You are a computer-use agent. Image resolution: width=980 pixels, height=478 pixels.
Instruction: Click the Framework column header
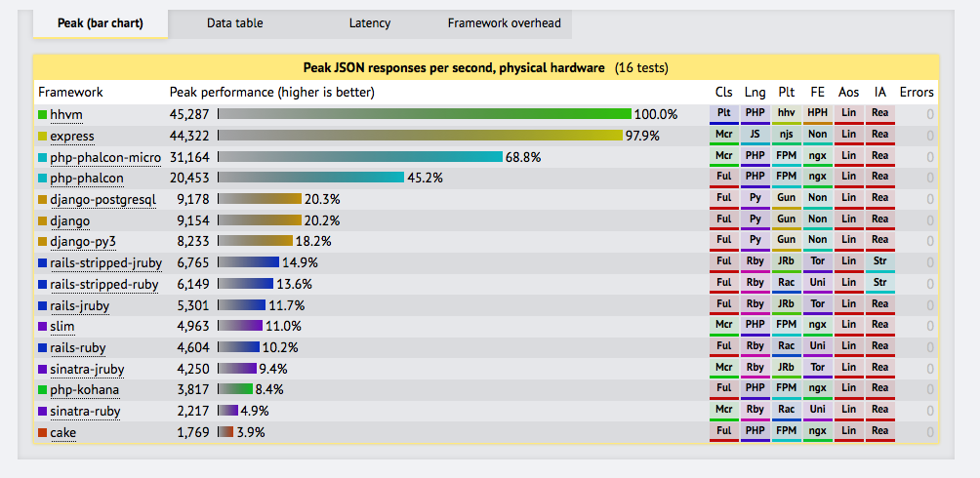[x=70, y=93]
